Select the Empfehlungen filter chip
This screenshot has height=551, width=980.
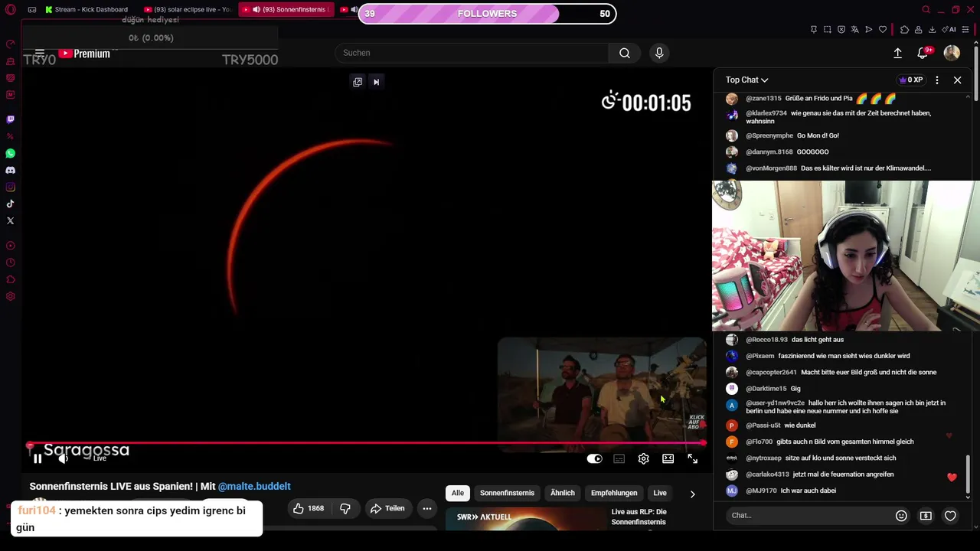click(x=613, y=493)
